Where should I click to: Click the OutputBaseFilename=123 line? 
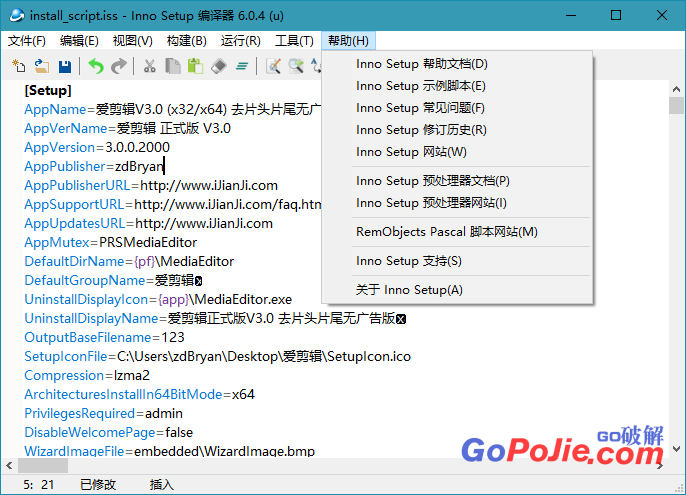point(104,338)
